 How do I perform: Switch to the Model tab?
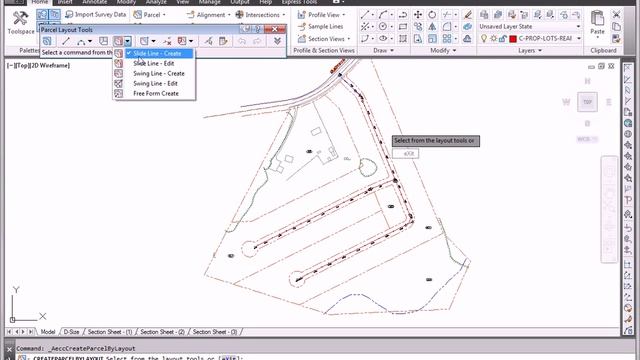tap(48, 332)
